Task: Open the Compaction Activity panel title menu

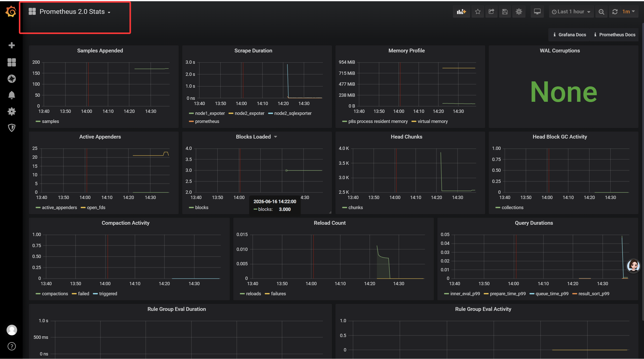Action: coord(125,223)
